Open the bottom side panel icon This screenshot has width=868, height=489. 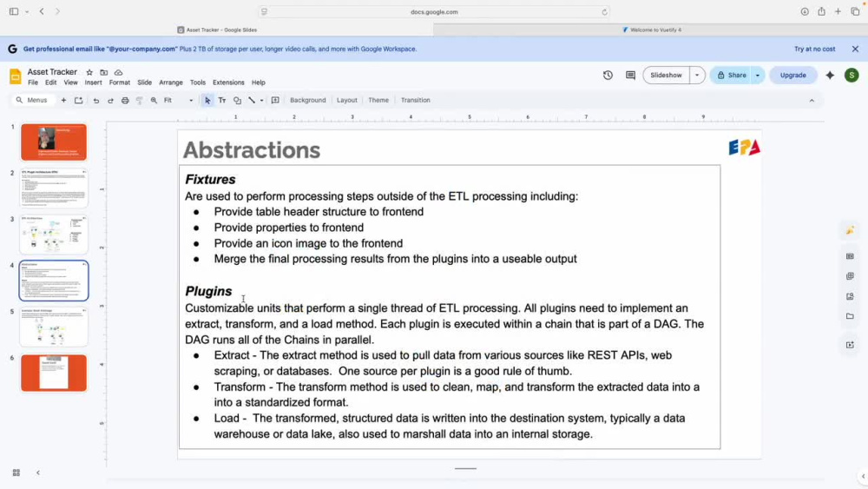coord(850,345)
